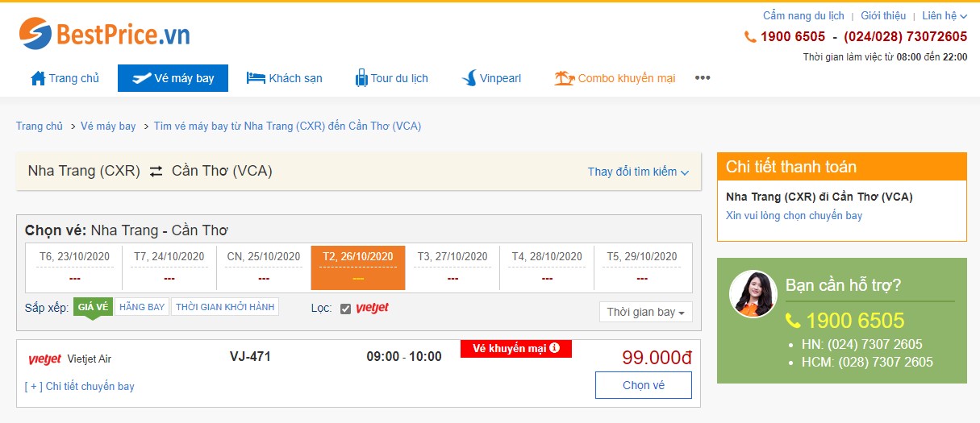Select date CN, 25/10/2020
980x423 pixels.
coord(264,267)
